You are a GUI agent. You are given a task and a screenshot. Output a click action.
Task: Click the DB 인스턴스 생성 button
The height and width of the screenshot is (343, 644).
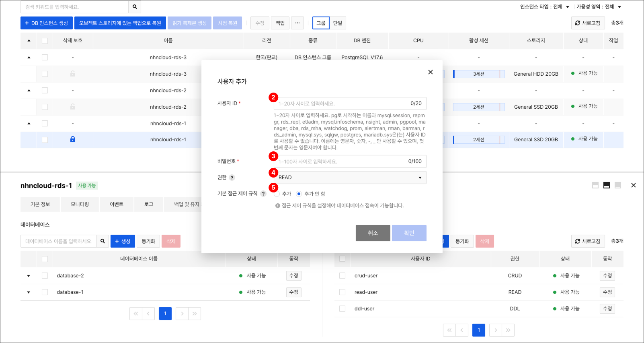pos(47,23)
